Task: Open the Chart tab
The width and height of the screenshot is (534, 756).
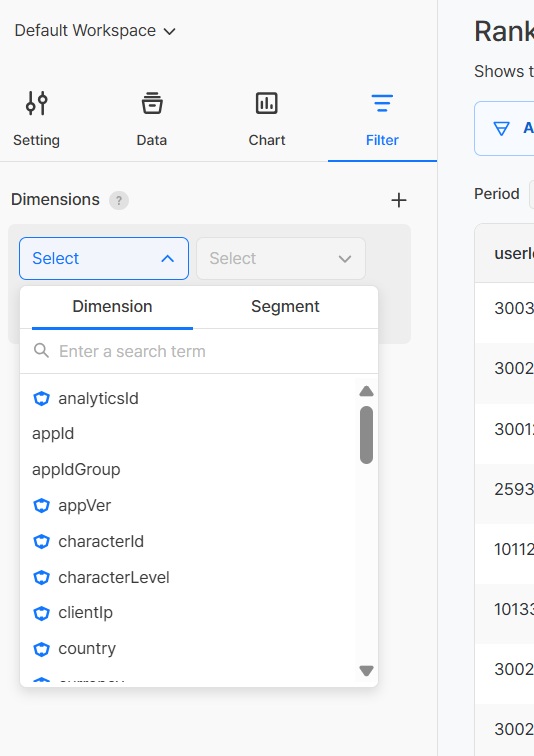Action: coord(267,119)
